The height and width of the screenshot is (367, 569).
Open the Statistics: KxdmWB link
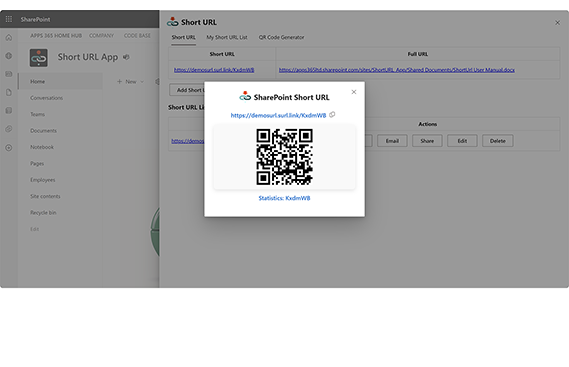tap(284, 198)
